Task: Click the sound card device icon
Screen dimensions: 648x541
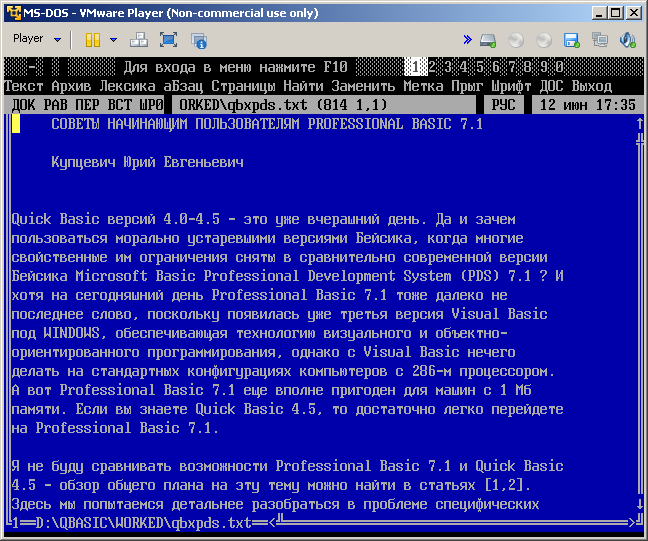Action: click(627, 40)
